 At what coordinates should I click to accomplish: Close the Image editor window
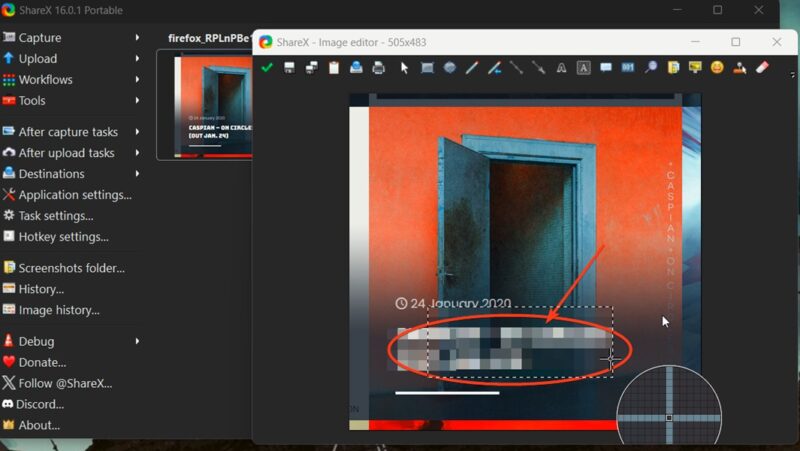(777, 42)
